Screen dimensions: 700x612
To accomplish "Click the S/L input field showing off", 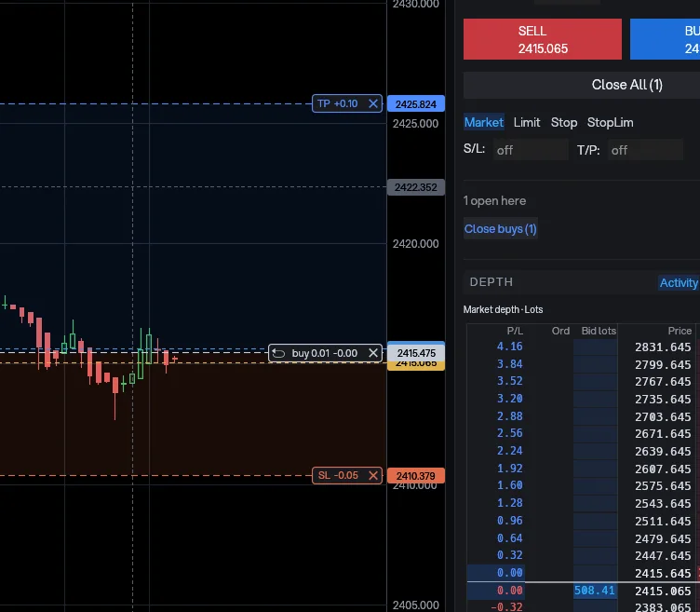I will coord(531,150).
